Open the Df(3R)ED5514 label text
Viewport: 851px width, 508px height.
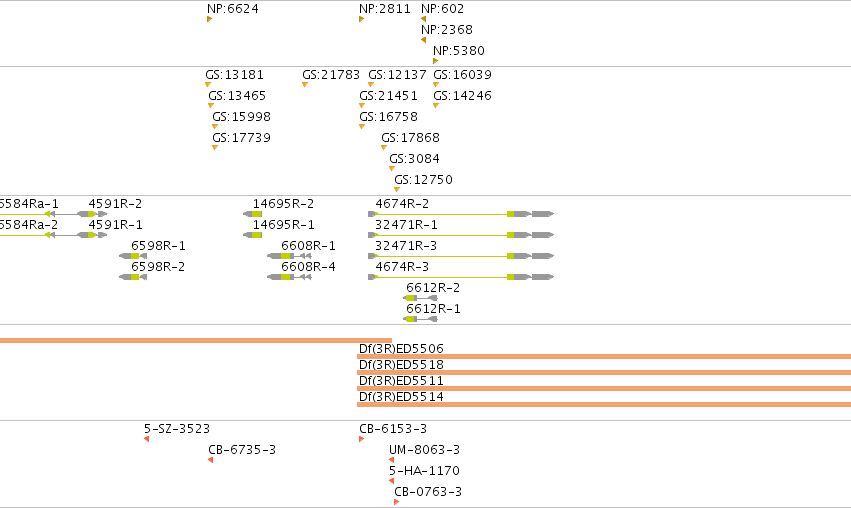coord(401,397)
